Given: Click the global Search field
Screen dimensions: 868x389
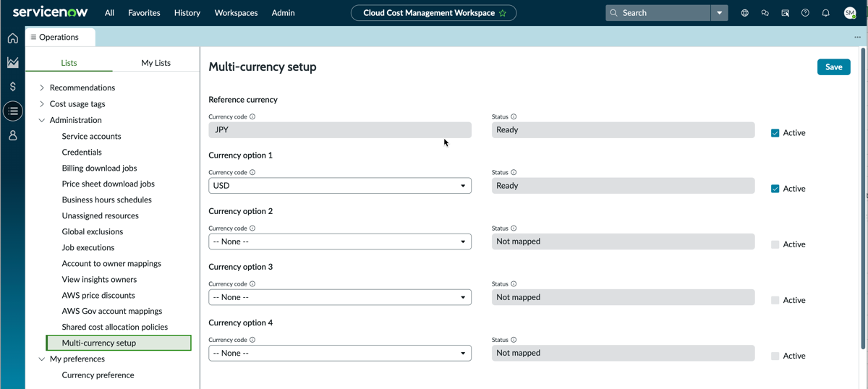Looking at the screenshot, I should [x=658, y=13].
